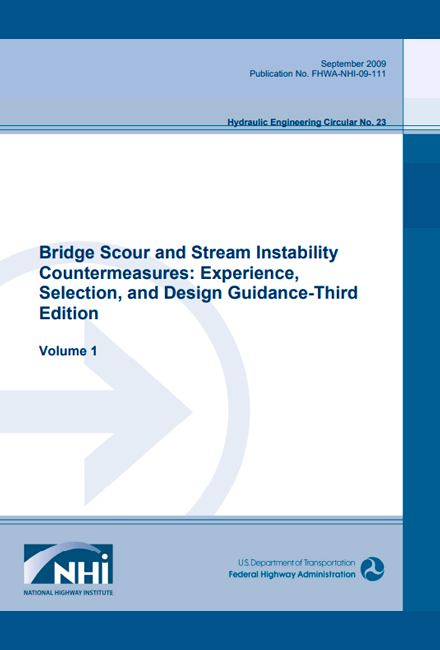440x650 pixels.
Task: Click the 'Volume 1' label
Action: (x=68, y=351)
